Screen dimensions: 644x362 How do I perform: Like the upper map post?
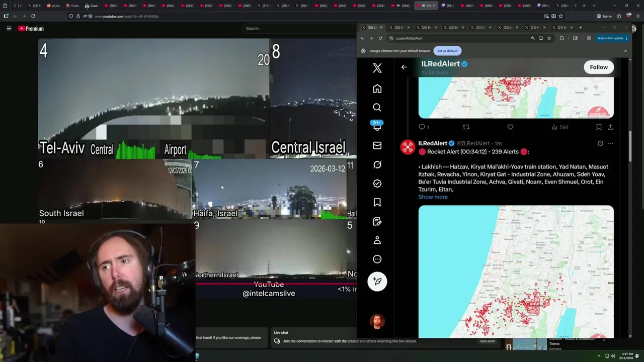coord(510,127)
